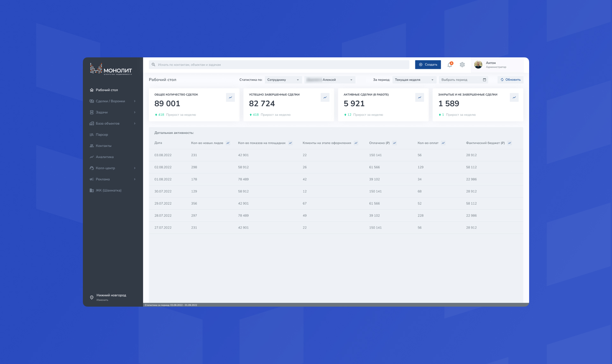Open chart for total deals card
This screenshot has height=364, width=612.
point(230,98)
